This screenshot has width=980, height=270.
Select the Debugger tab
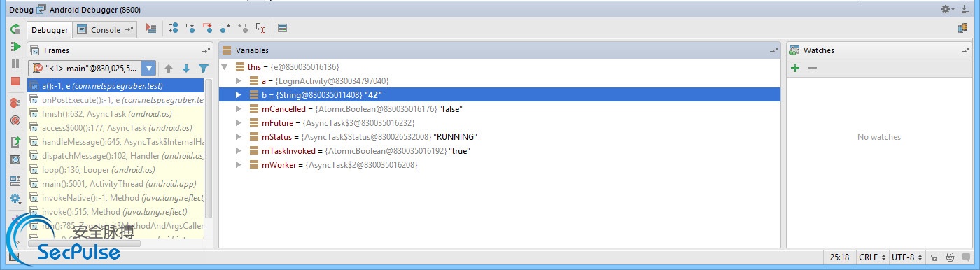[50, 30]
